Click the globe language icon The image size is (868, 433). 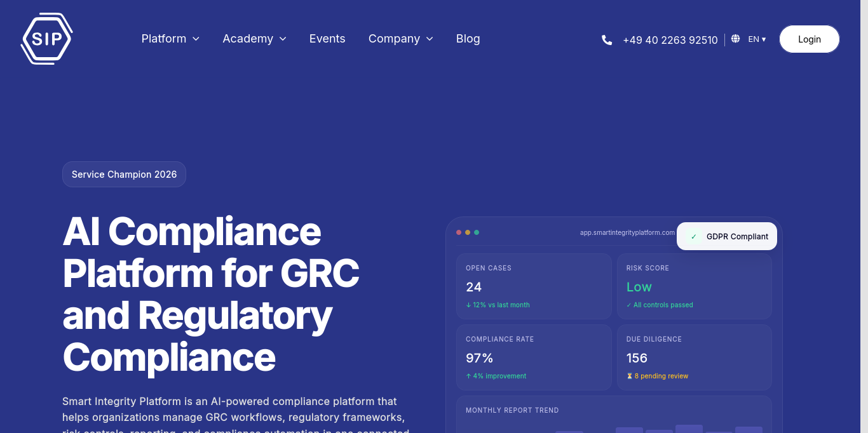tap(735, 39)
